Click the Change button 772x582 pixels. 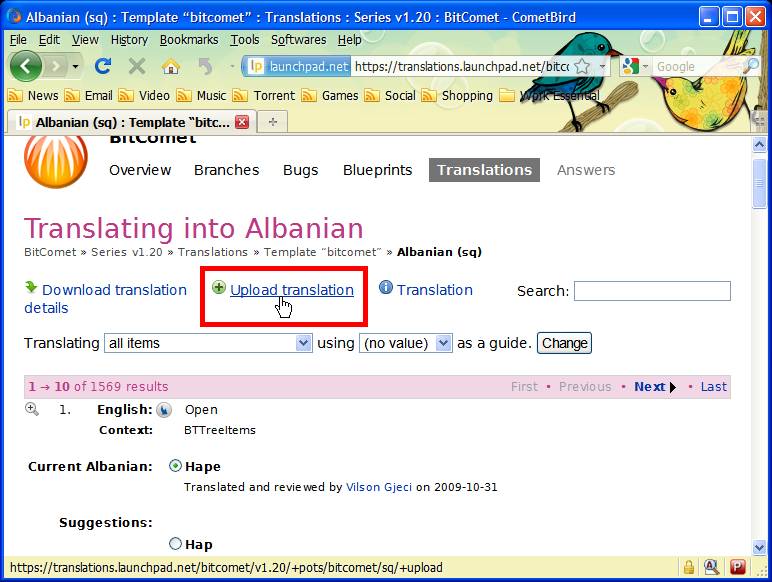click(x=564, y=343)
